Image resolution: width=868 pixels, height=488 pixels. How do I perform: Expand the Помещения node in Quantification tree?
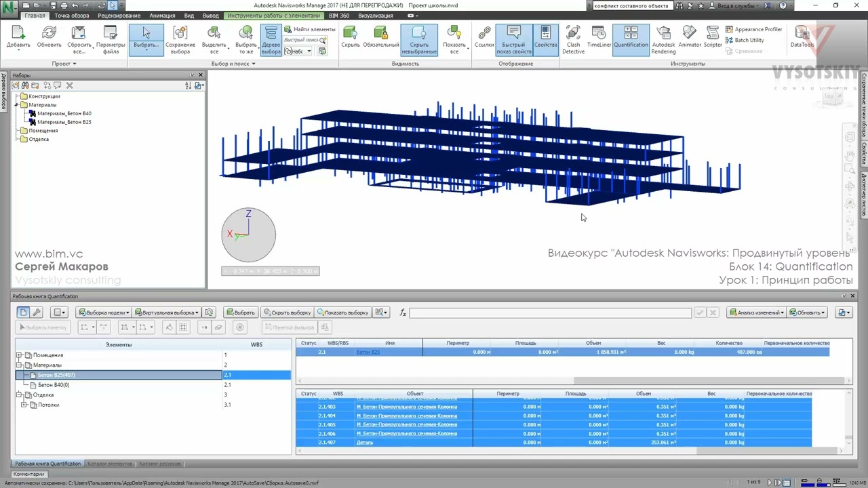pyautogui.click(x=20, y=355)
